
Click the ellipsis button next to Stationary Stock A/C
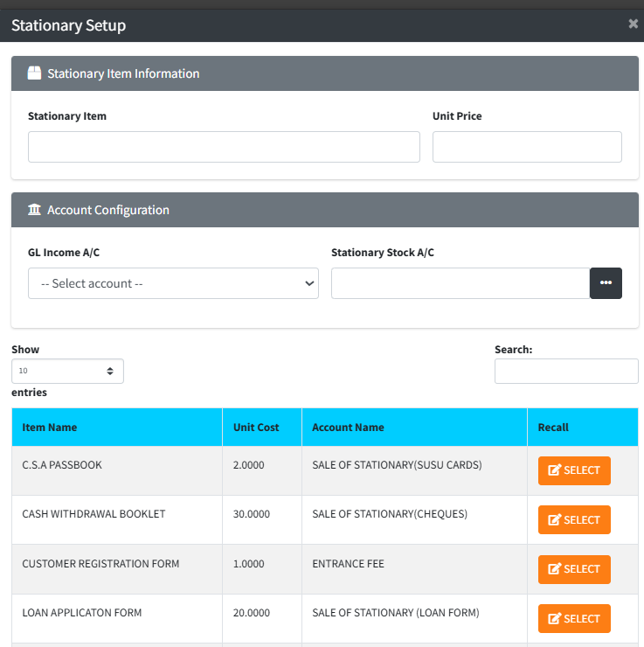point(606,283)
